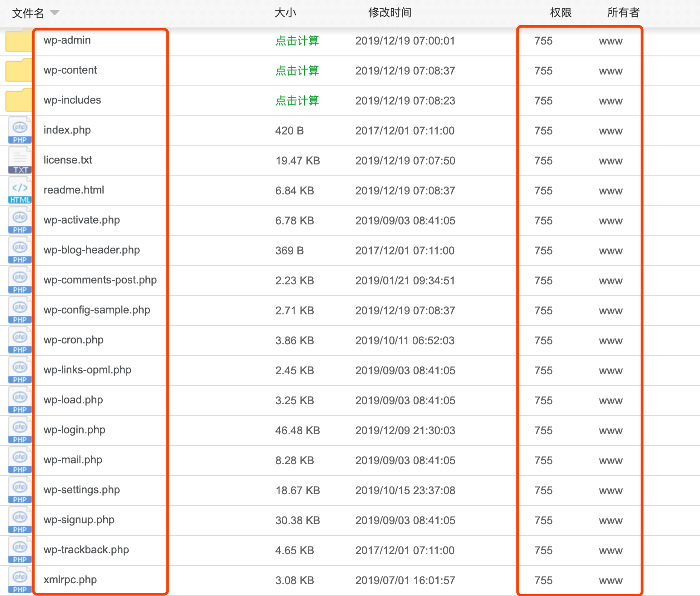Click the 权限 column header

point(560,13)
